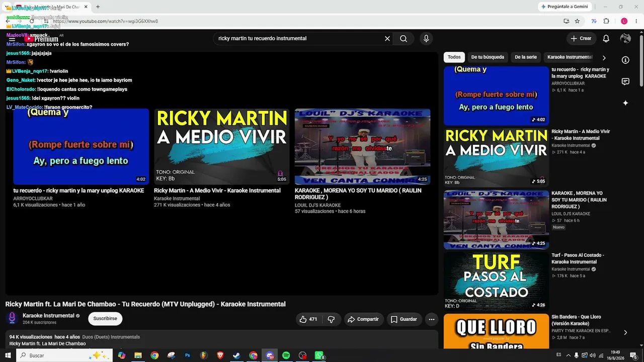644x362 pixels.
Task: Click the taskbar volume speaker icon
Action: pos(592,355)
